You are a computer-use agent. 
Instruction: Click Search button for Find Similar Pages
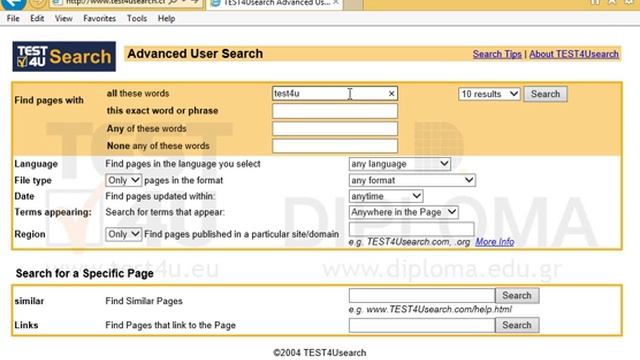(517, 296)
